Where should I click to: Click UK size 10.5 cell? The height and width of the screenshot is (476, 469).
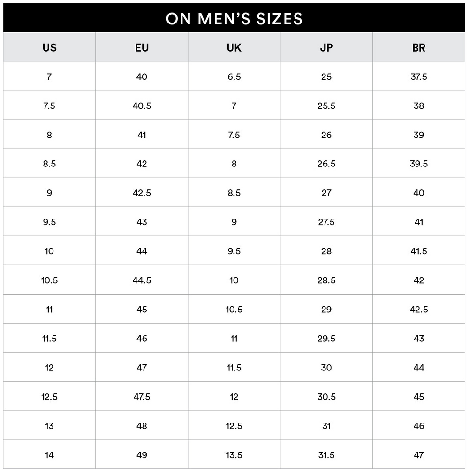234,309
